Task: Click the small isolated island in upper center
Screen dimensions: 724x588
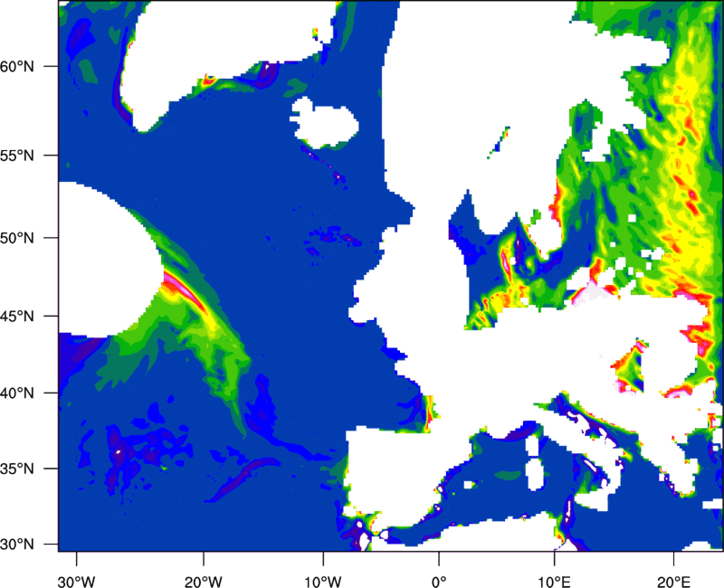Action: (324, 124)
